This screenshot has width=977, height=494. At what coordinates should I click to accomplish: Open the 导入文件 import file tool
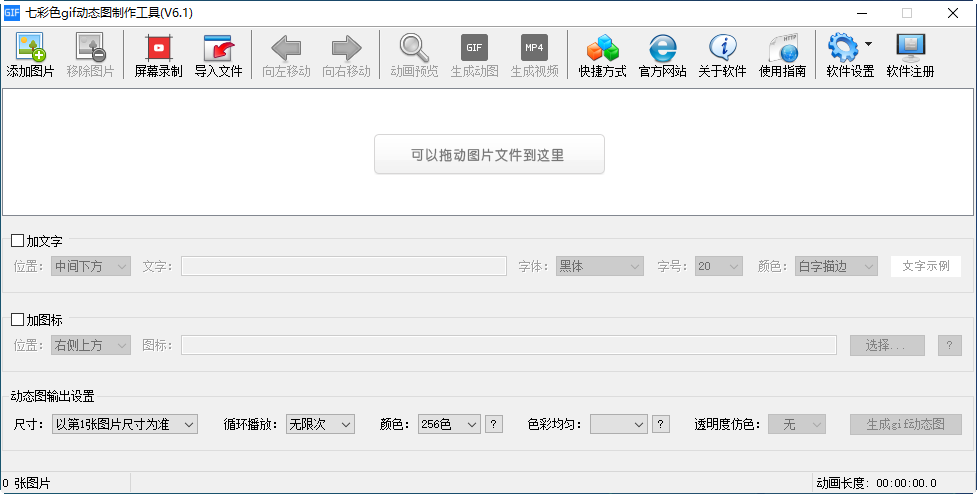click(219, 55)
